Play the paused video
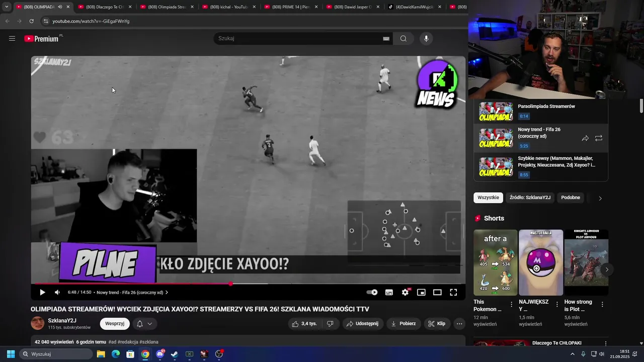 coord(42,292)
